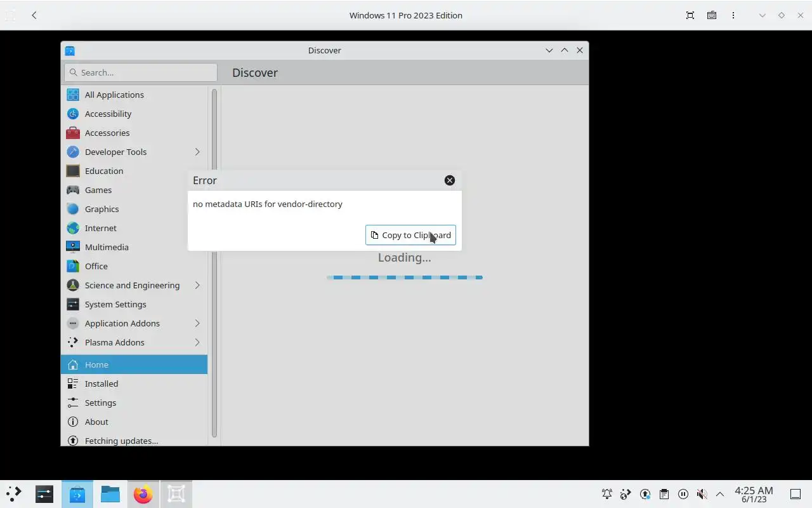Open Dolphin file manager from taskbar
The height and width of the screenshot is (508, 812).
[110, 494]
